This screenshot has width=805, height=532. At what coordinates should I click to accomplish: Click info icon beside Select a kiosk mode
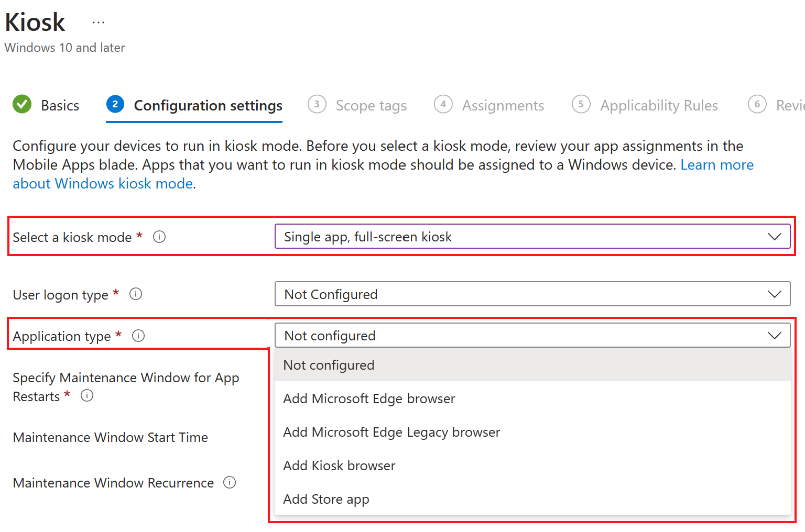pyautogui.click(x=159, y=237)
